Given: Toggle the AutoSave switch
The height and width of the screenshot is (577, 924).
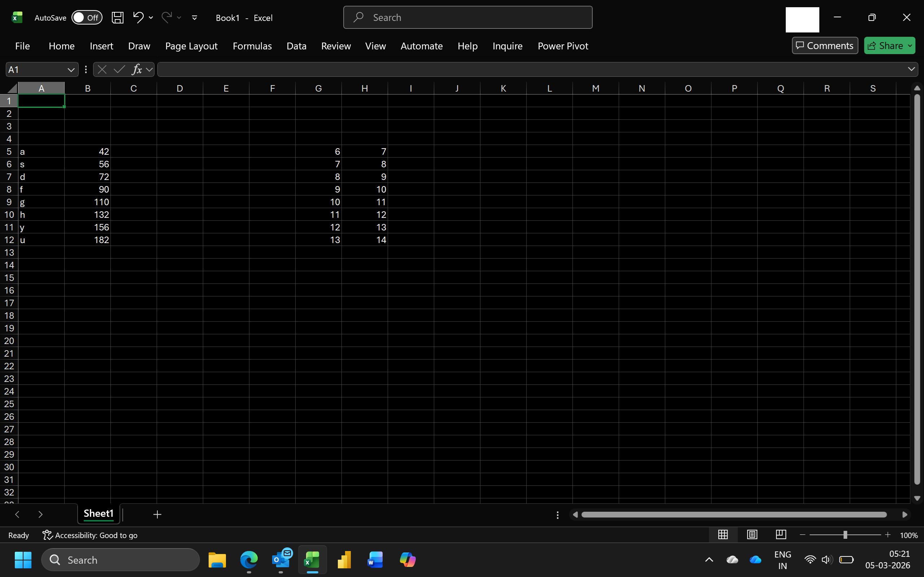Looking at the screenshot, I should (x=87, y=18).
